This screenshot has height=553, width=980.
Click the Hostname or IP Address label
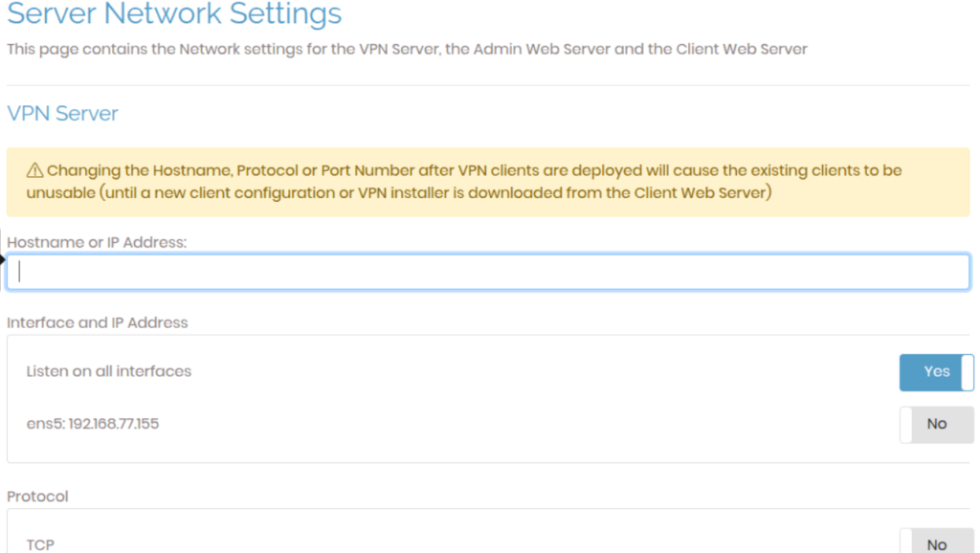click(x=96, y=243)
